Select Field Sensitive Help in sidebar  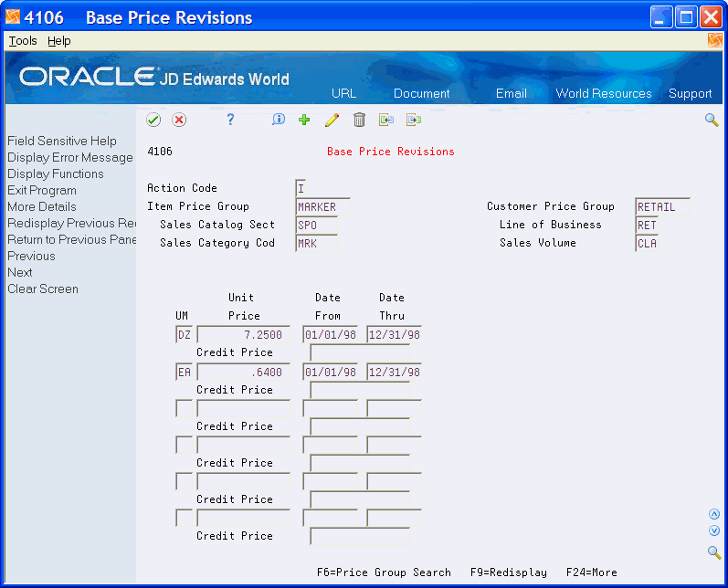[x=62, y=141]
